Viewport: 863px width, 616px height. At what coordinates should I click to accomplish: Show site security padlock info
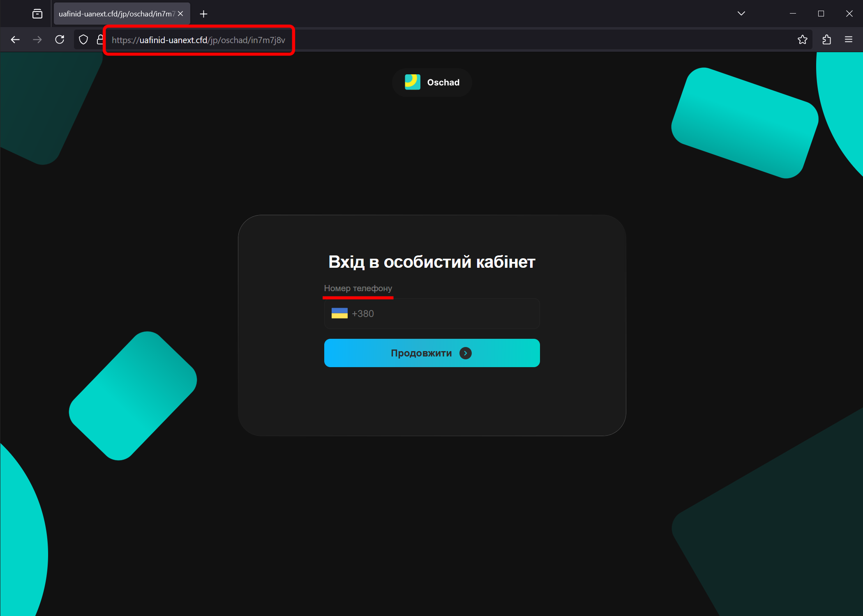[100, 40]
